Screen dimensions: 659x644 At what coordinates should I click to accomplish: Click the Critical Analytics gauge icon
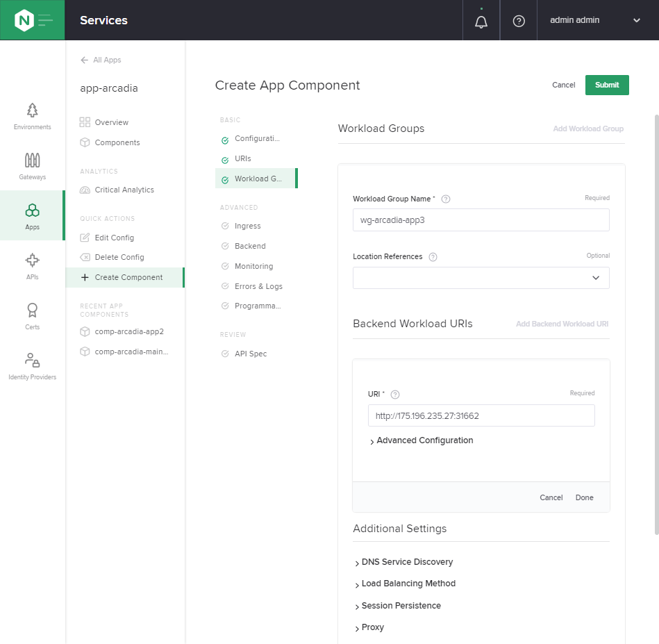click(85, 190)
